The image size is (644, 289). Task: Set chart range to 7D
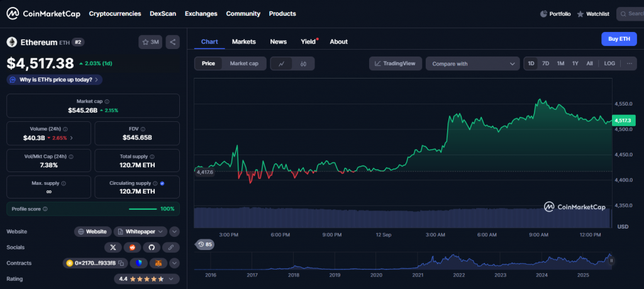[x=545, y=63]
